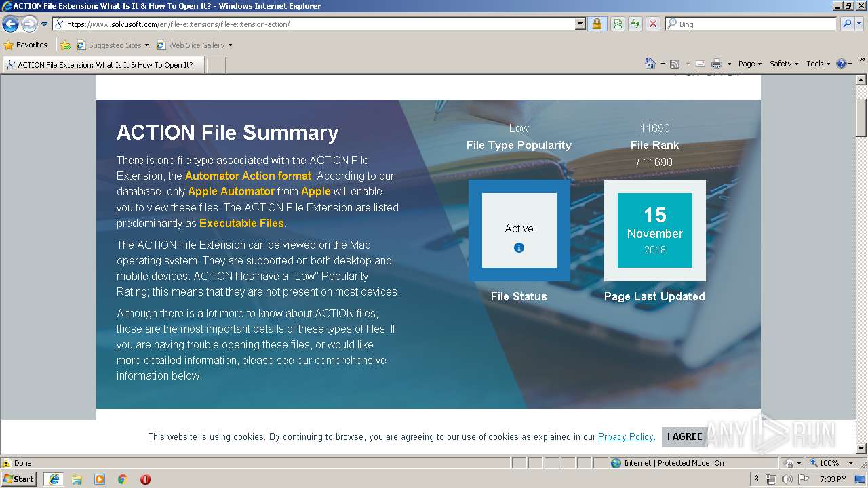Open the RSS Feeds icon
The height and width of the screenshot is (488, 868).
675,64
